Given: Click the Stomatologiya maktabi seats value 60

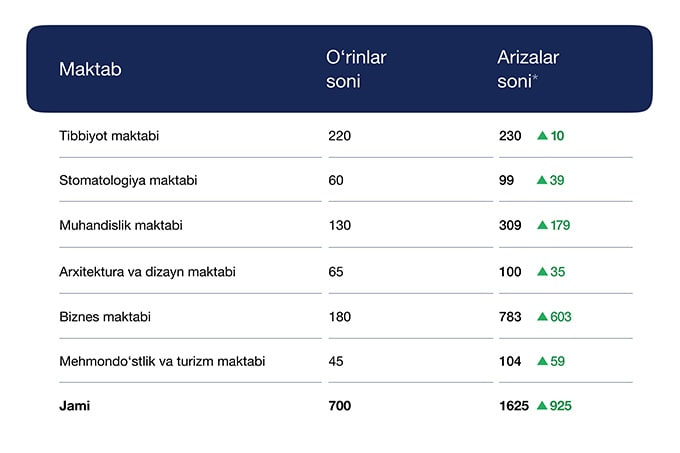Looking at the screenshot, I should click(336, 180).
